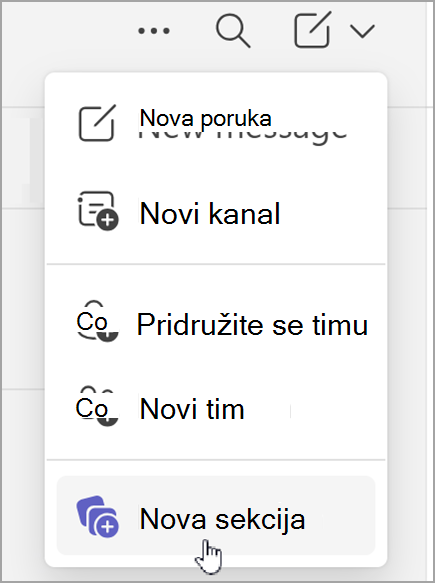Click the channel icon beside Novi kanal
This screenshot has width=435, height=583.
(98, 211)
